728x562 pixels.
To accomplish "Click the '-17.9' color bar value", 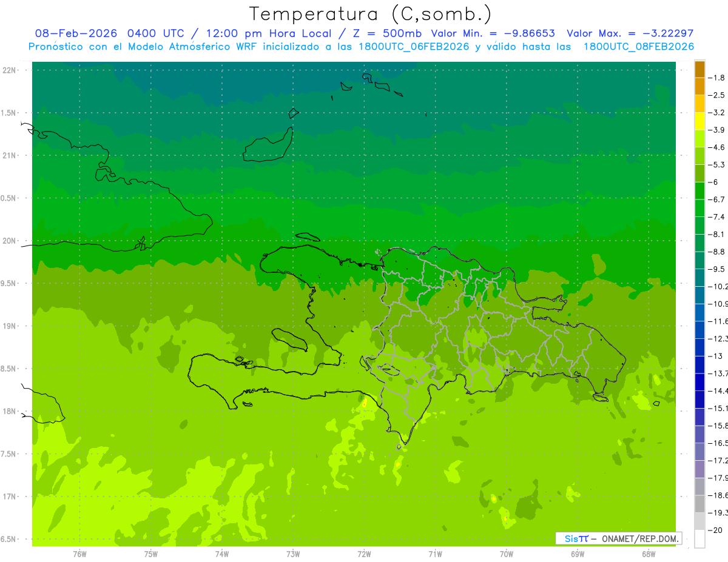I will (718, 478).
